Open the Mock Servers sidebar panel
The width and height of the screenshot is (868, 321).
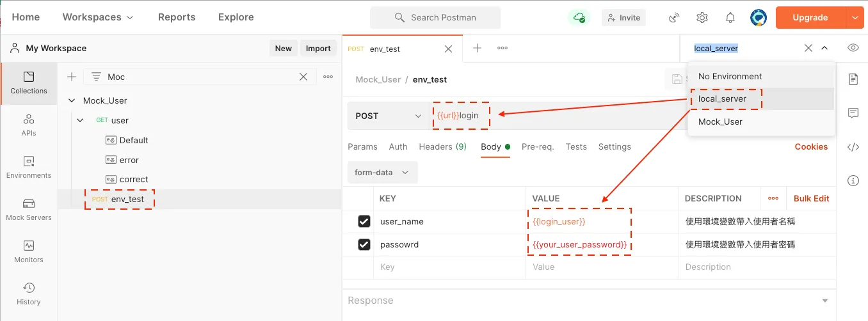[29, 210]
